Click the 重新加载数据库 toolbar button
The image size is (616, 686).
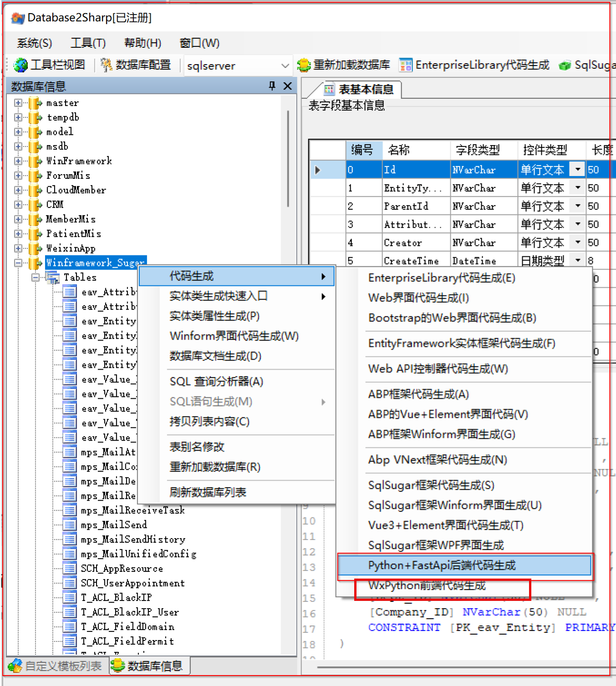click(x=344, y=65)
